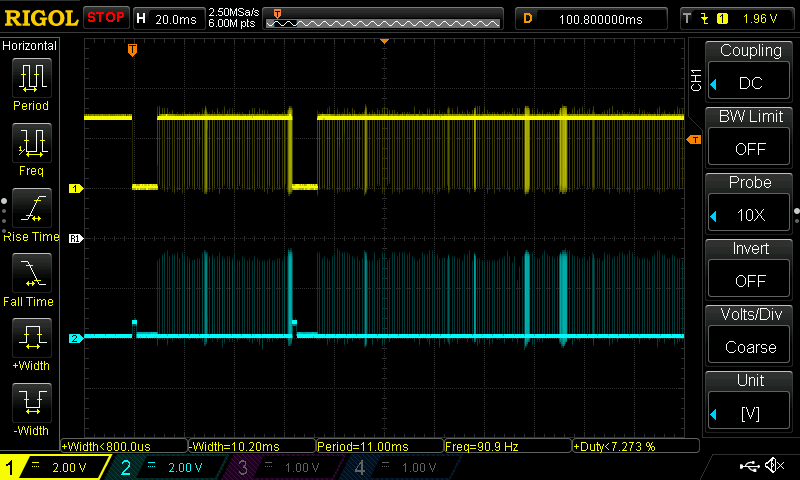Click the red STOP status indicator
The image size is (800, 480).
point(106,17)
